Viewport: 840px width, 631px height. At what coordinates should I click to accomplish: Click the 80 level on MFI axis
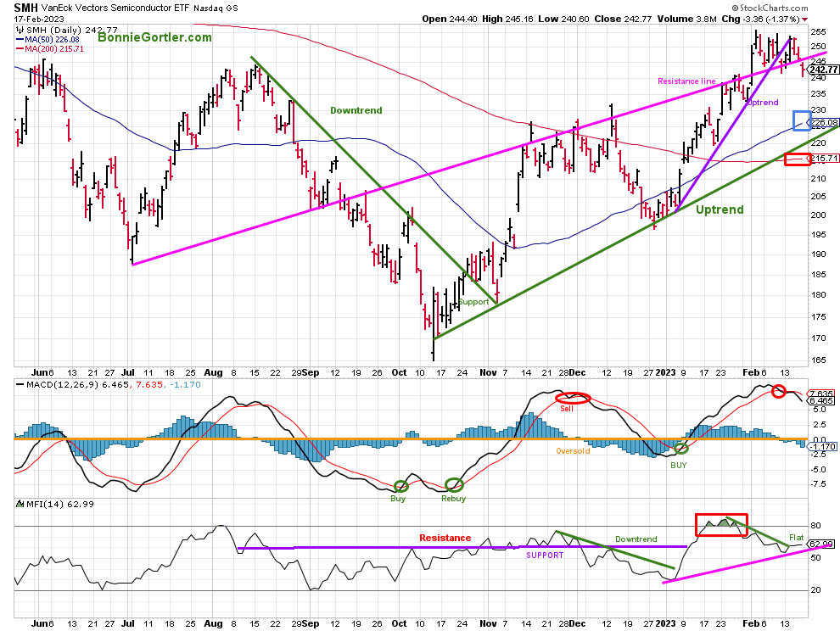coord(815,526)
